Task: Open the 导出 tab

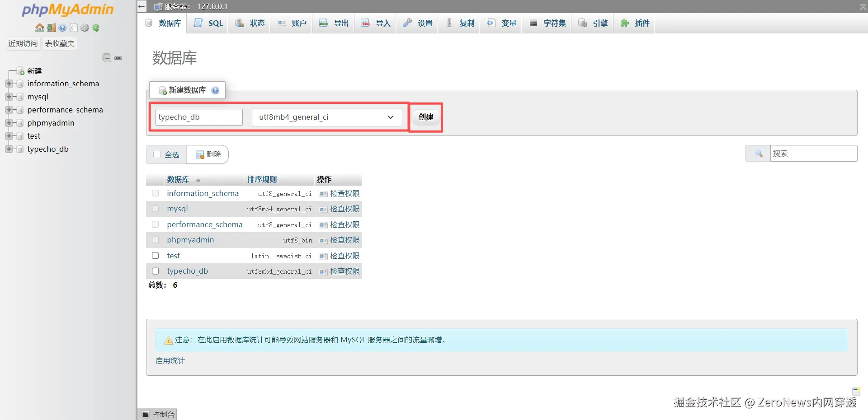Action: coord(334,23)
